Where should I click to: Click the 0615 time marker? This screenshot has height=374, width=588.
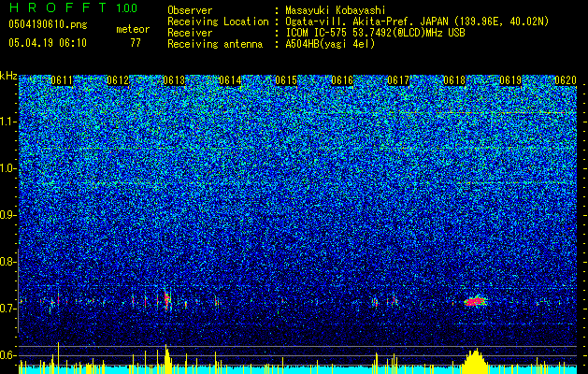point(286,80)
